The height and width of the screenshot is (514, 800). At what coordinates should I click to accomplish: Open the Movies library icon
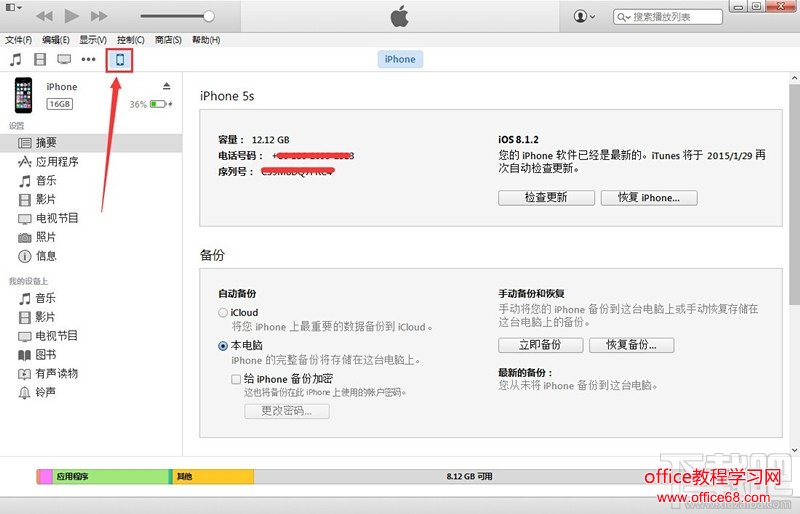tap(40, 60)
